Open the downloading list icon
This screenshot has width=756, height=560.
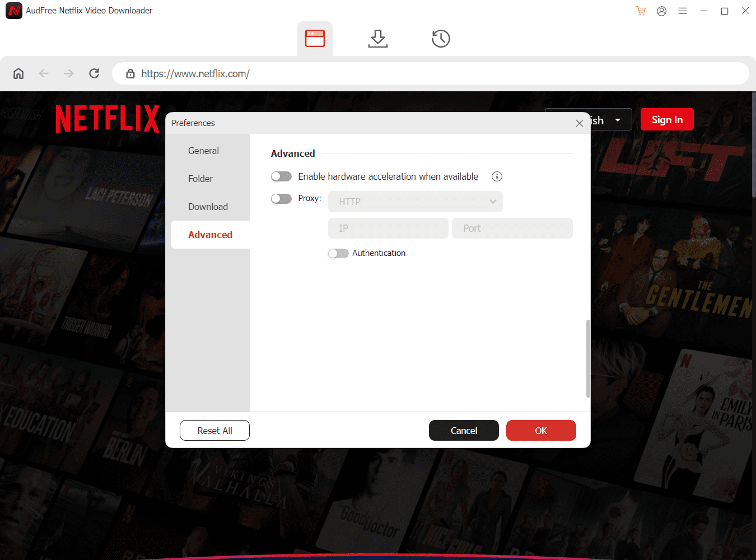378,38
